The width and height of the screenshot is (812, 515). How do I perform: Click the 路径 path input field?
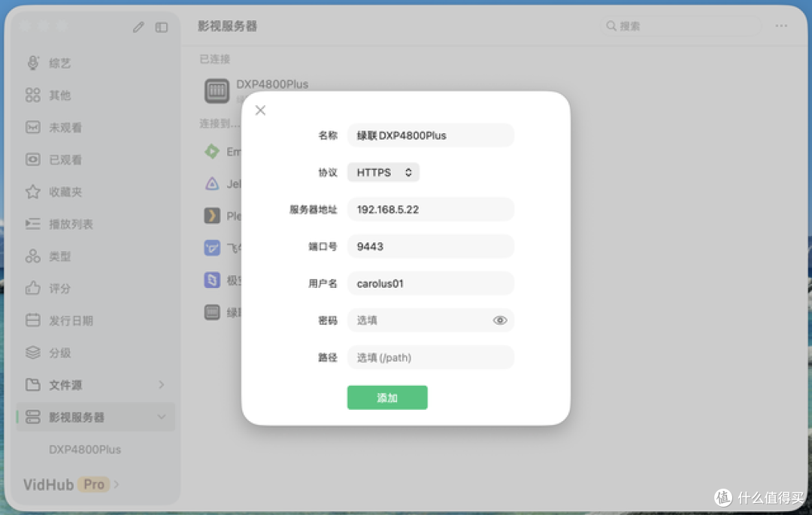tap(431, 357)
